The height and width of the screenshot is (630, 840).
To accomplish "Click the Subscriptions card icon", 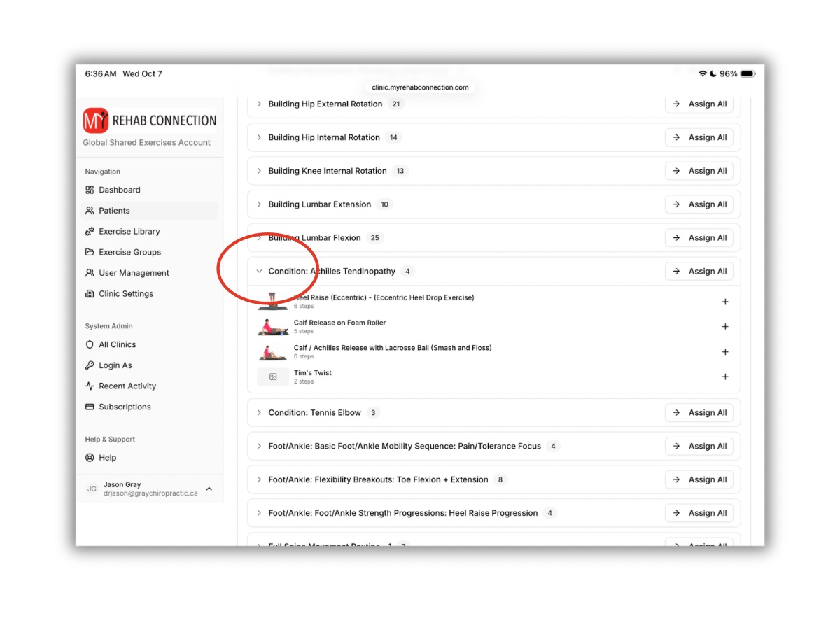I will tap(90, 407).
